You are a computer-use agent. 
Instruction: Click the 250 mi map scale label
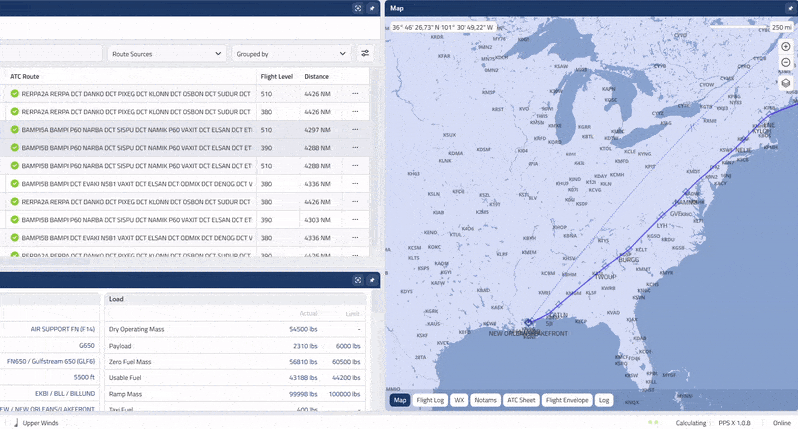pos(781,27)
